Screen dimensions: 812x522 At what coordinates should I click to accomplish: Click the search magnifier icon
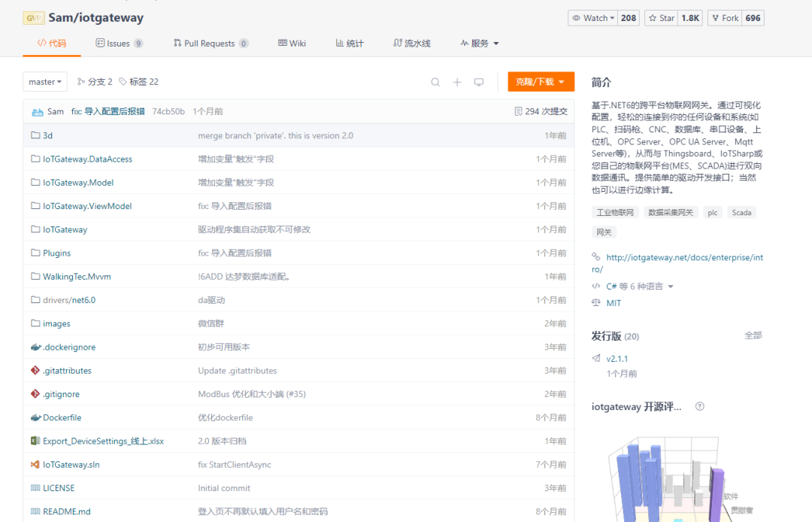click(x=435, y=82)
